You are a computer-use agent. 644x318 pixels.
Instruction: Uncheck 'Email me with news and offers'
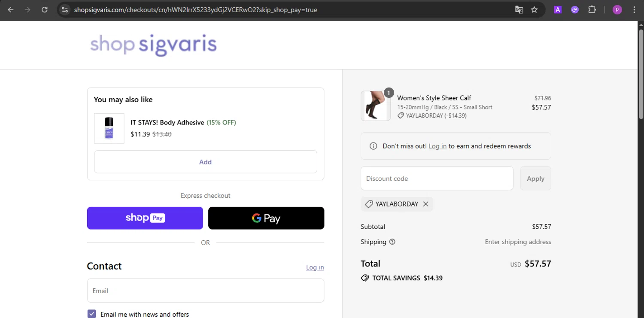click(x=91, y=314)
